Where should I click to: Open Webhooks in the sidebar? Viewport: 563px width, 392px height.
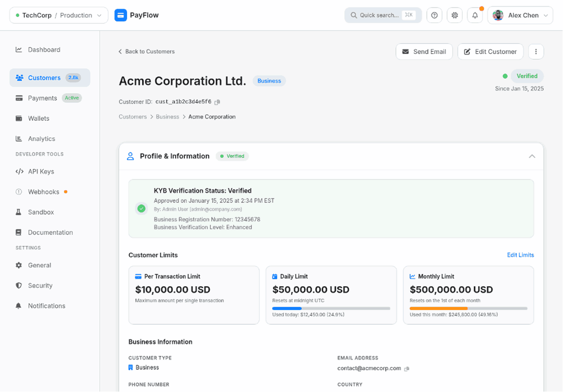(x=43, y=192)
